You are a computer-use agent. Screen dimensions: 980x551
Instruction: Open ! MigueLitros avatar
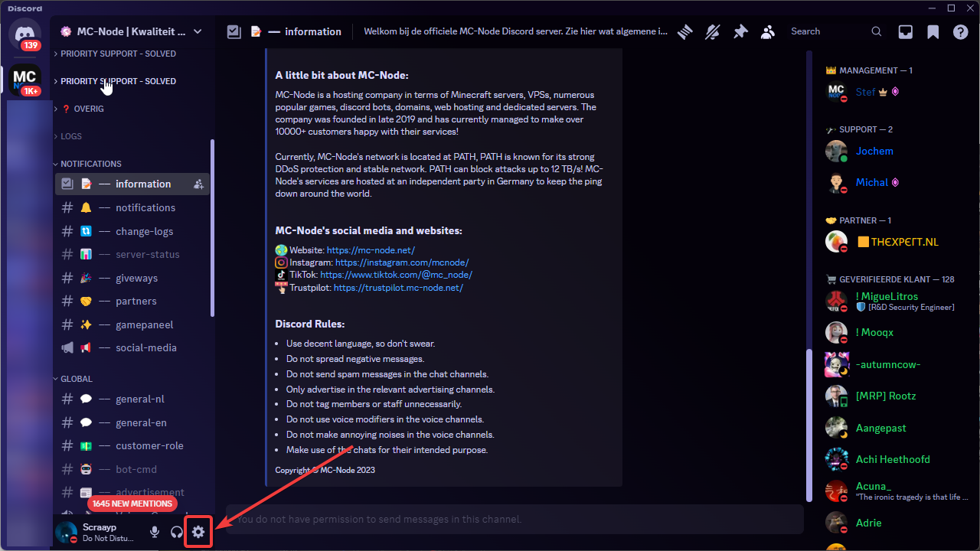836,301
